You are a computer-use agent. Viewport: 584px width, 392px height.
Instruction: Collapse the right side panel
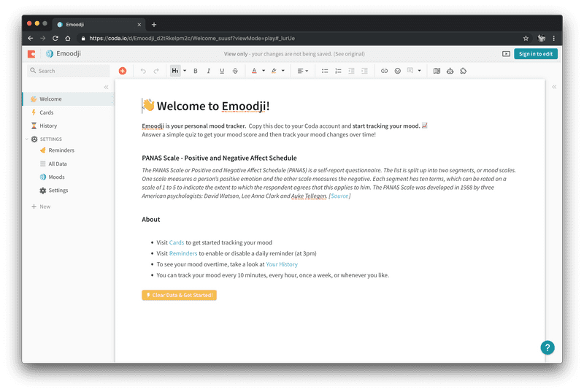[554, 87]
